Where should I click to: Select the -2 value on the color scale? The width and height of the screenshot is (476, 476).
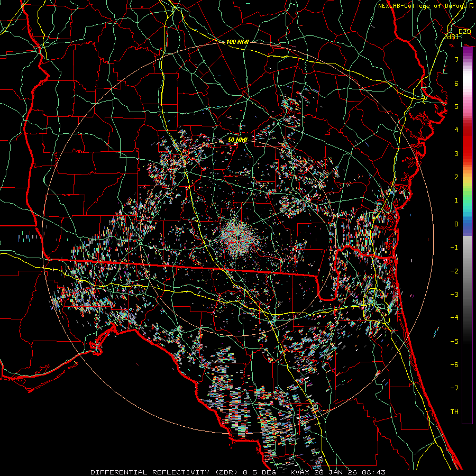[x=454, y=271]
